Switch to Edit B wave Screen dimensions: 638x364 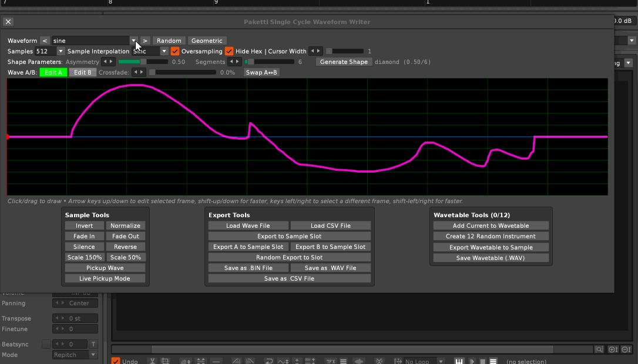tap(82, 73)
